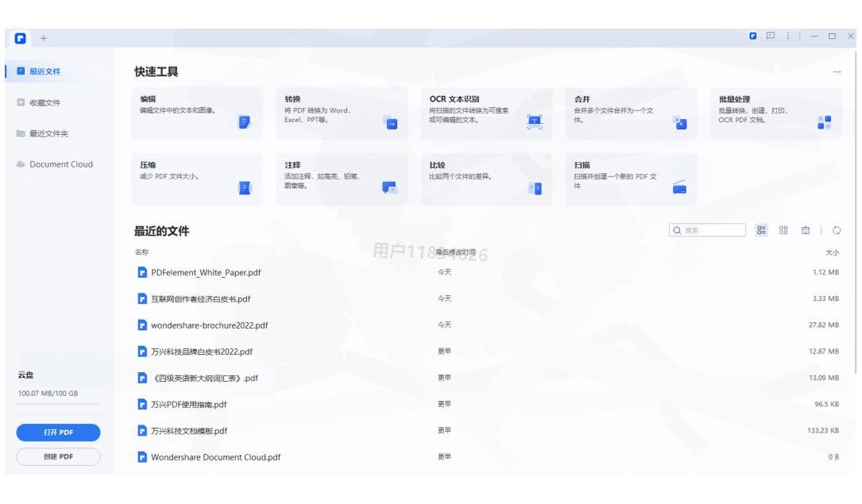This screenshot has width=862, height=504.
Task: Open the 快速工具 more options ellipsis
Action: 837,72
